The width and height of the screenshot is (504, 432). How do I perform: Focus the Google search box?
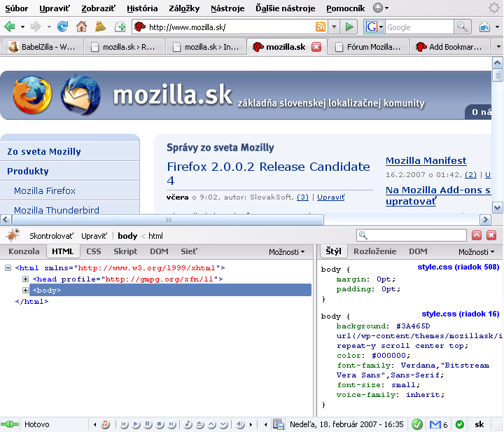coord(419,27)
